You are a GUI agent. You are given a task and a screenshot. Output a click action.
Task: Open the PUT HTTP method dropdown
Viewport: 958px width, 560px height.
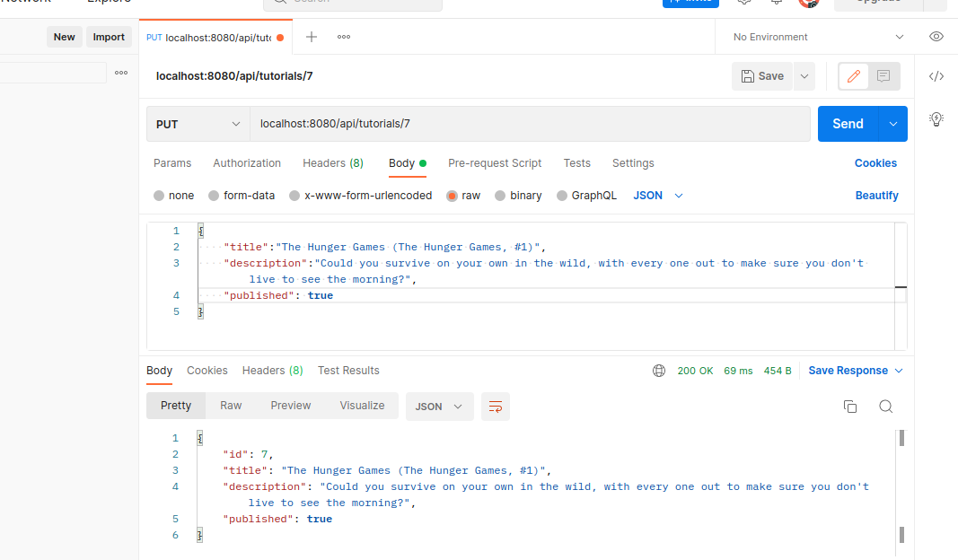tap(198, 124)
